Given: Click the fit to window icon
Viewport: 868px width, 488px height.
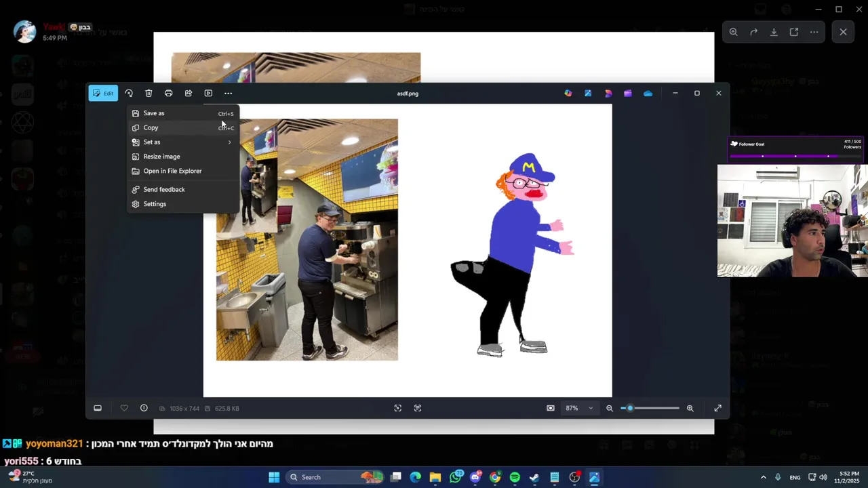Looking at the screenshot, I should [551, 408].
